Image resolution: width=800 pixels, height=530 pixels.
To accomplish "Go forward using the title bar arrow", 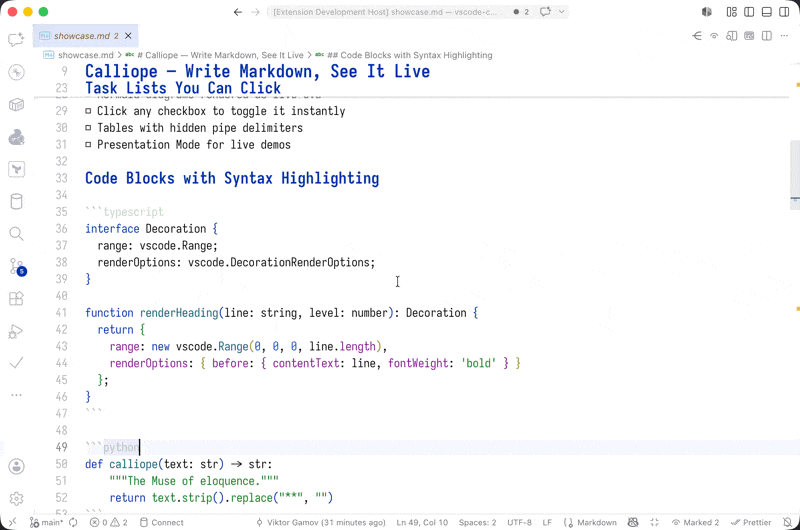I will coord(255,12).
